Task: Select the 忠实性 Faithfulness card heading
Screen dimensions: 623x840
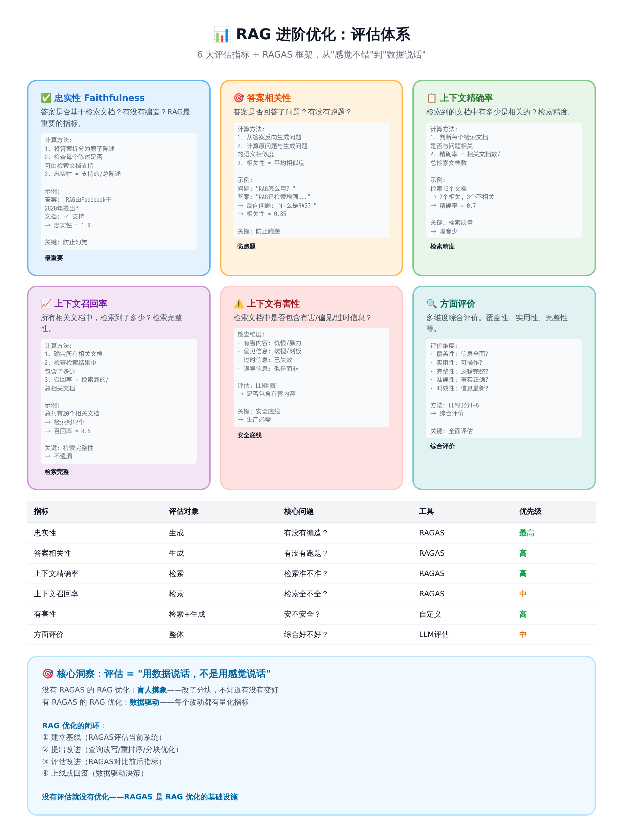Action: click(99, 98)
